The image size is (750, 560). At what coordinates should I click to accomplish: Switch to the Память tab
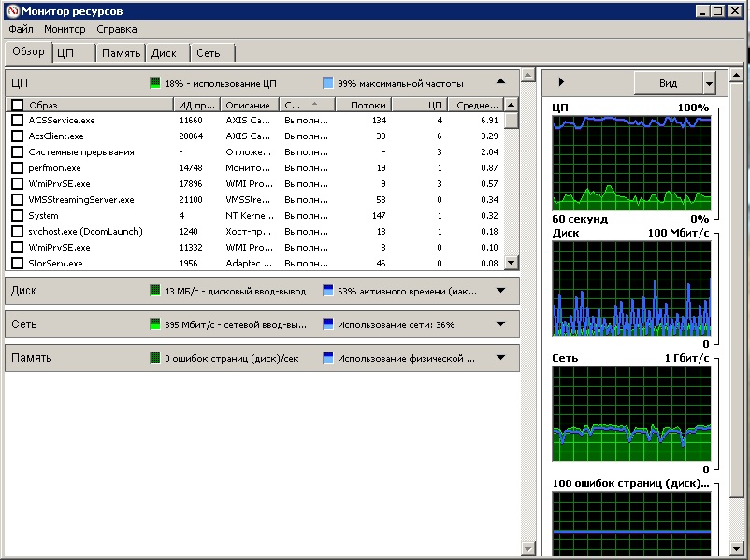[121, 53]
